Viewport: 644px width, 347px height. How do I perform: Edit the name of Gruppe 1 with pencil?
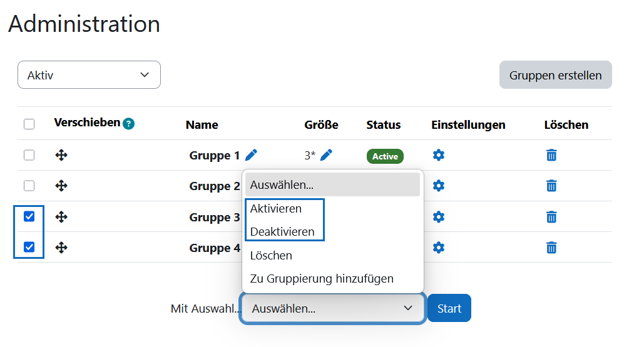click(251, 155)
